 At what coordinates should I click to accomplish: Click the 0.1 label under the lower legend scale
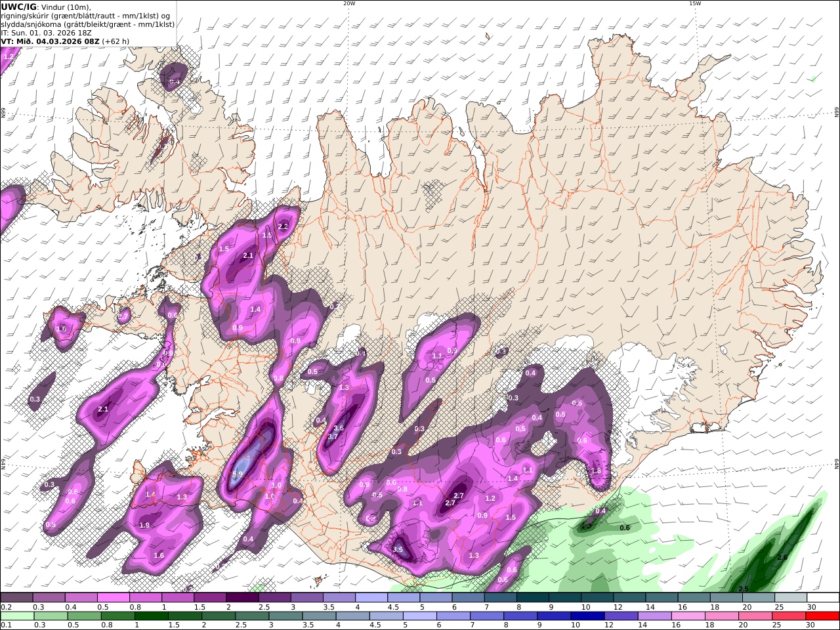coord(5,625)
